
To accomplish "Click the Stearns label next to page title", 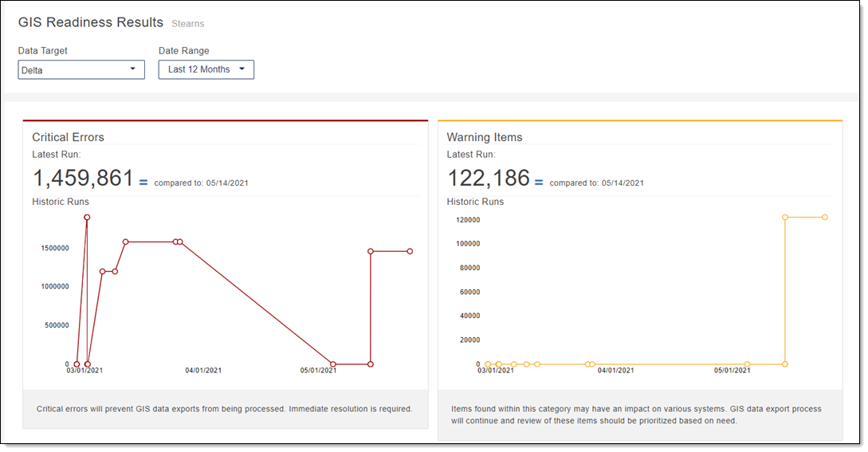I will pos(188,24).
